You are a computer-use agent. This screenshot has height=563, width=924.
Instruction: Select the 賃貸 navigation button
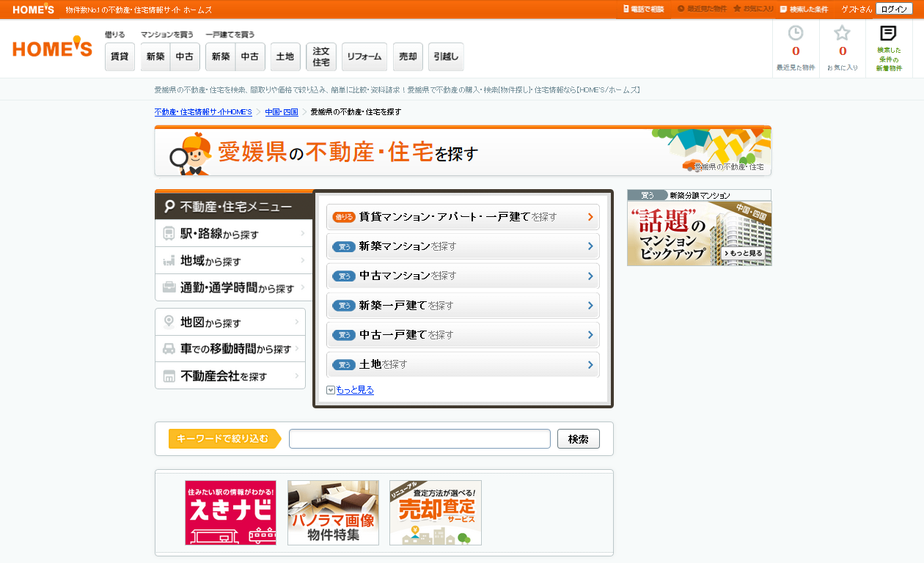click(x=120, y=56)
